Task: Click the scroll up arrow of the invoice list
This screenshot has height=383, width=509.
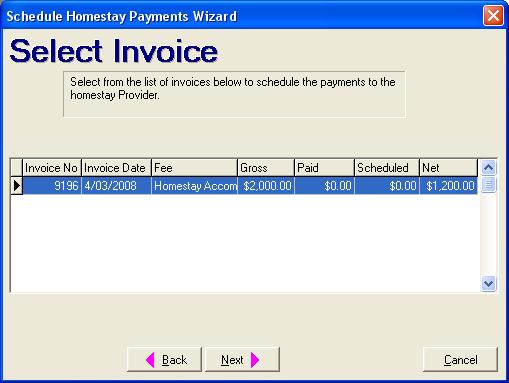Action: pos(488,167)
